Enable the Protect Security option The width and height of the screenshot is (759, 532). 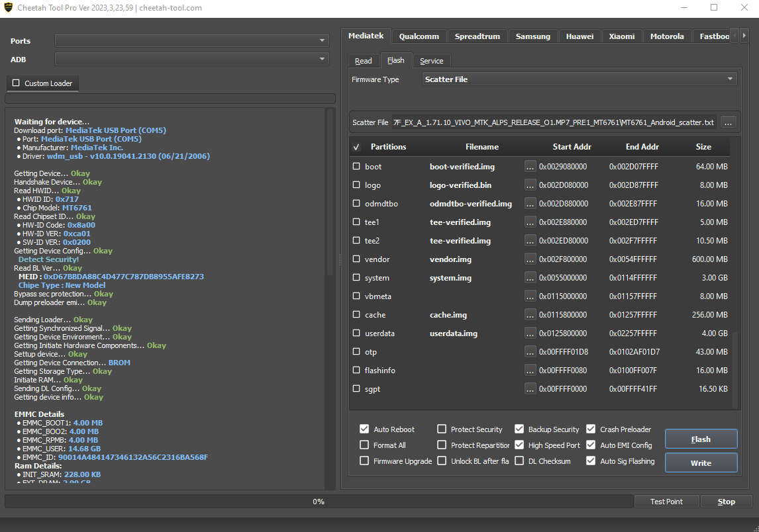[442, 429]
